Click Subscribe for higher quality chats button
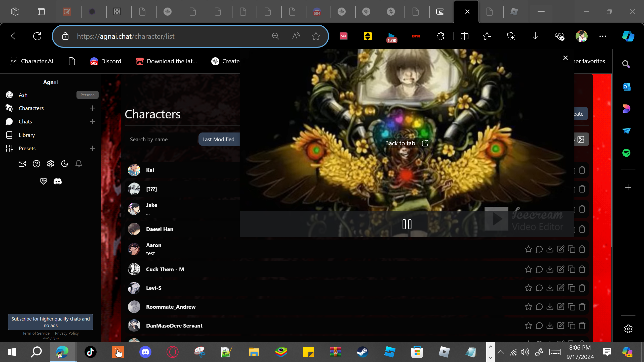The width and height of the screenshot is (644, 362). [x=51, y=322]
